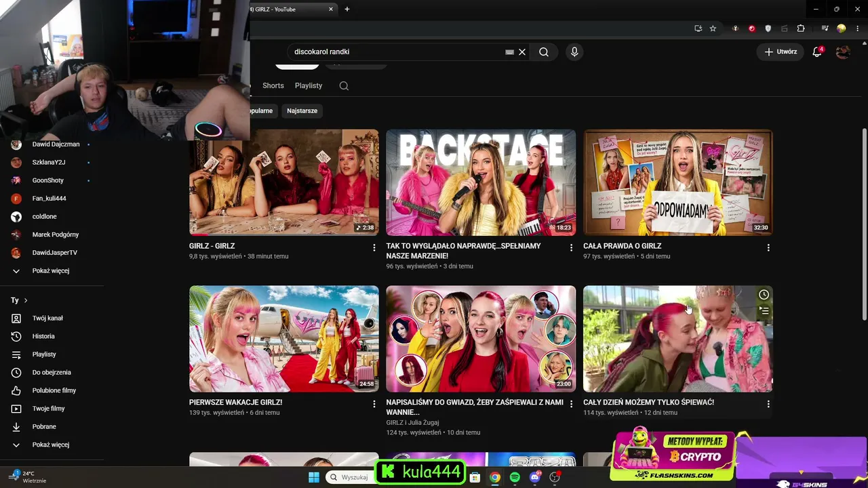
Task: Open options for CAŁY DZIEŃ MOŻEMY video
Action: pos(768,404)
